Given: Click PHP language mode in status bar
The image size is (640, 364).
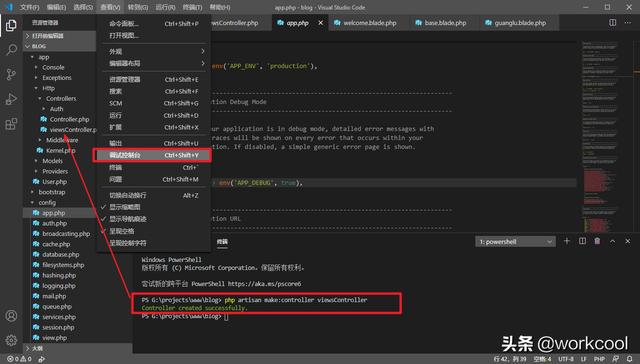Looking at the screenshot, I should click(599, 359).
